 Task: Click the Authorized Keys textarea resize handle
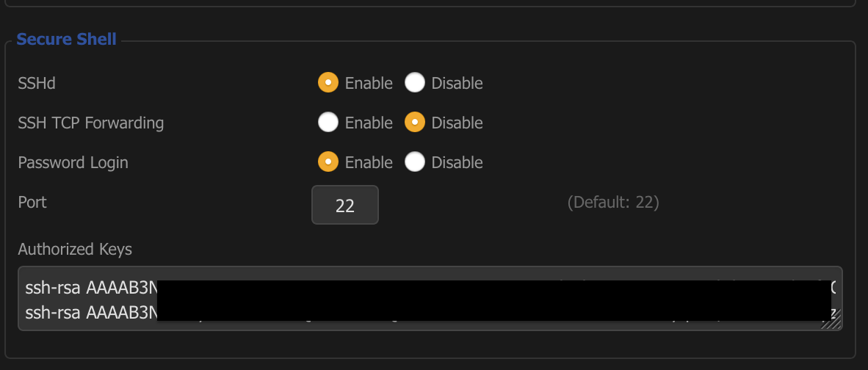835,322
